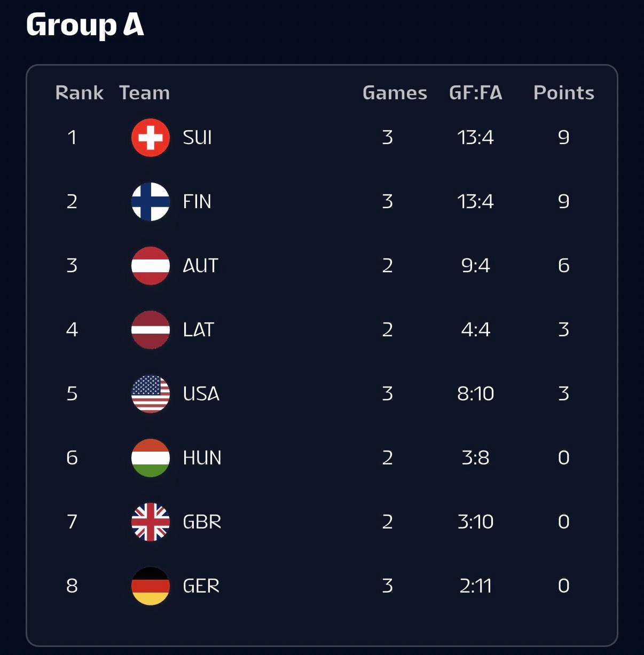The width and height of the screenshot is (644, 655).
Task: Select USA's 8:10 goal difference
Action: [x=476, y=394]
